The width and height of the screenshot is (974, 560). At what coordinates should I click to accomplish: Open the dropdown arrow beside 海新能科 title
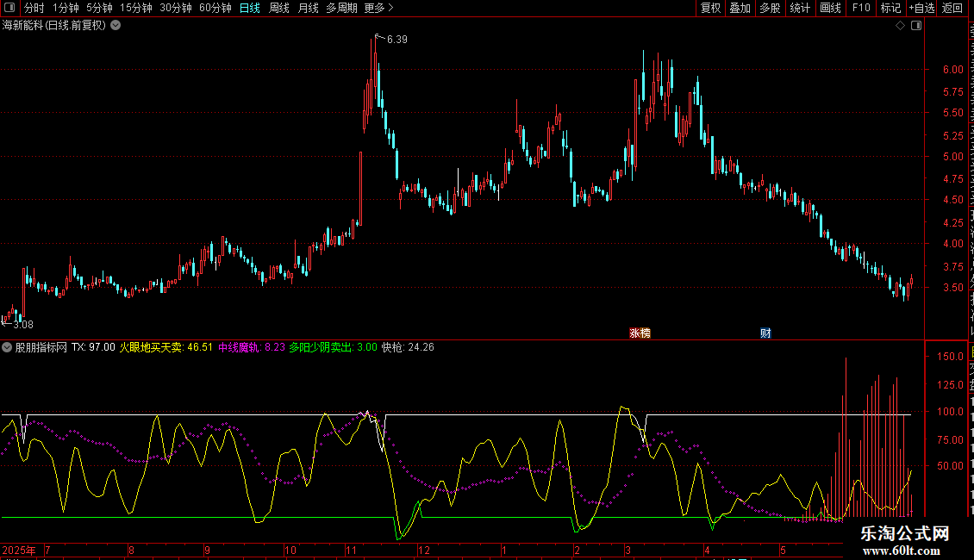tap(116, 26)
